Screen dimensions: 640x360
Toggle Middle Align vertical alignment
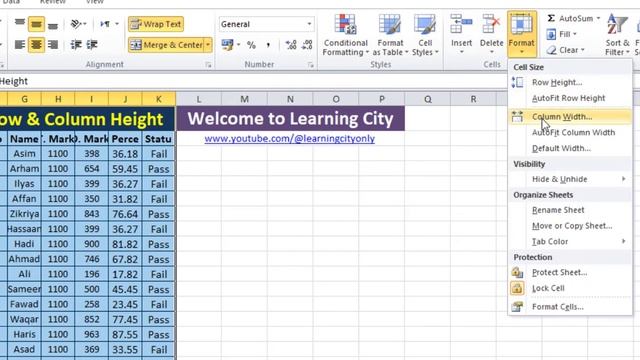tap(36, 24)
